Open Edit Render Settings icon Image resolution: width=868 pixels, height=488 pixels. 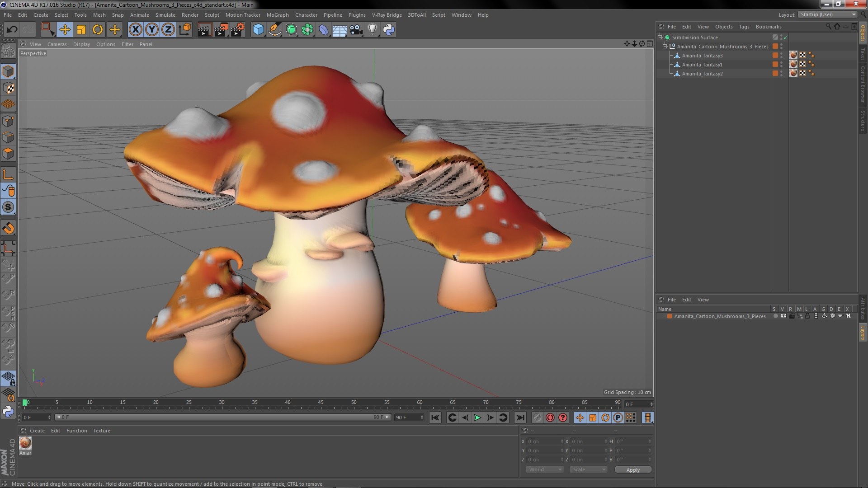238,30
